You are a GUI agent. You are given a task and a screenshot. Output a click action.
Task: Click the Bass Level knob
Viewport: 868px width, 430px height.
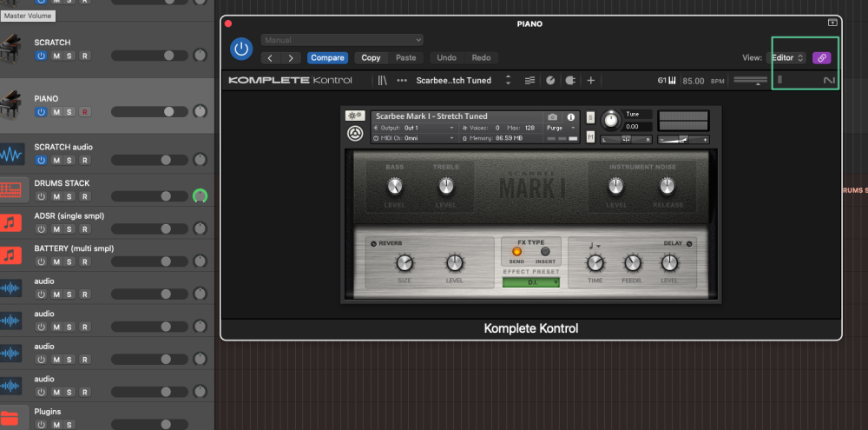(x=394, y=187)
